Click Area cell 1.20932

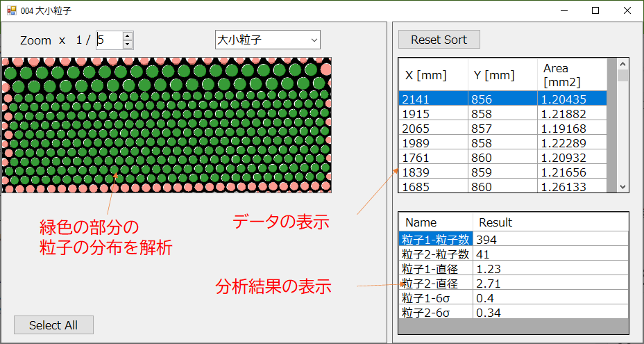coord(572,157)
